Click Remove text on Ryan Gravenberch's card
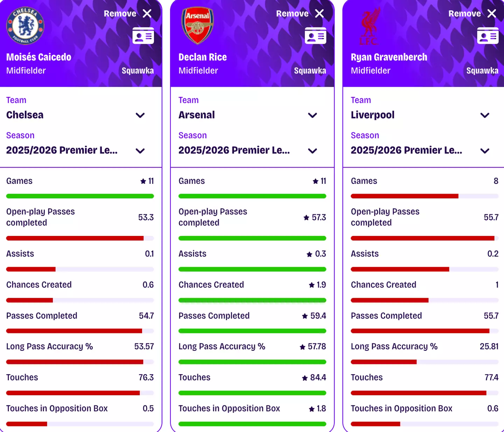This screenshot has width=504, height=432. (x=464, y=14)
